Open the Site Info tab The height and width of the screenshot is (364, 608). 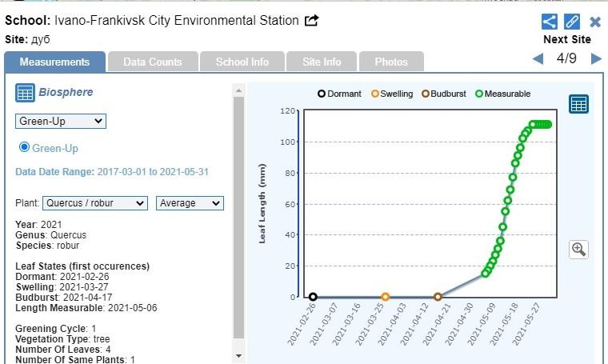[x=322, y=62]
